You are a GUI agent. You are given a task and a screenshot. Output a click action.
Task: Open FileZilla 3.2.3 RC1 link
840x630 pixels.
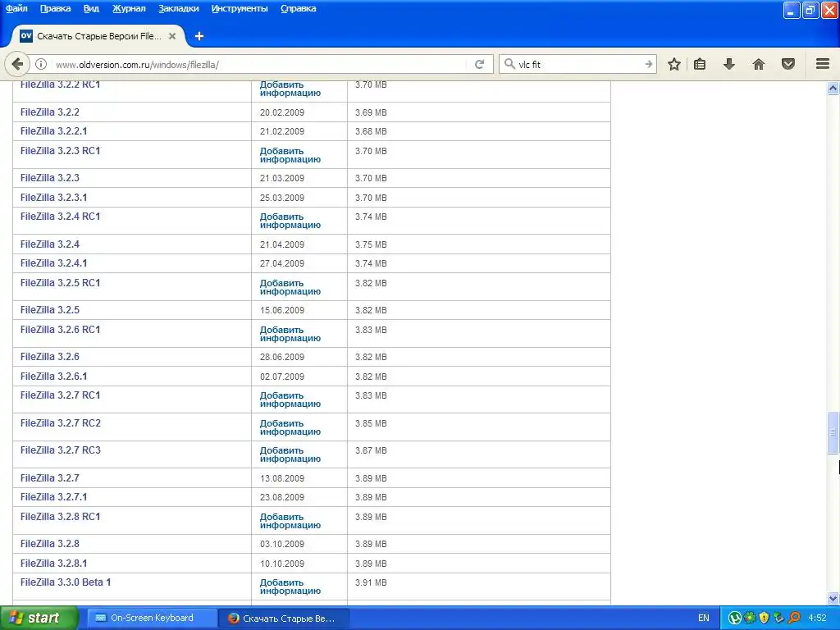click(60, 151)
